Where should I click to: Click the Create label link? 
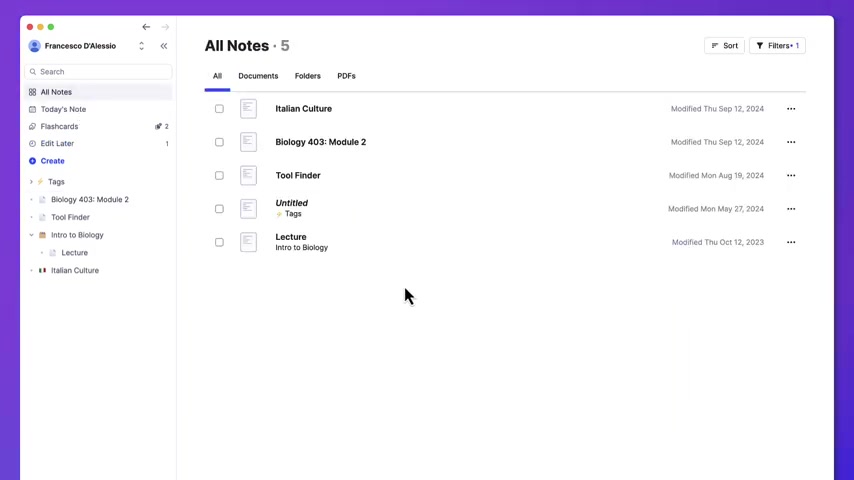(x=52, y=161)
